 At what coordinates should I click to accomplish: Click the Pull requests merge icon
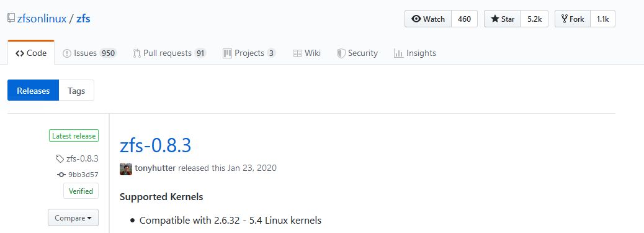[136, 53]
